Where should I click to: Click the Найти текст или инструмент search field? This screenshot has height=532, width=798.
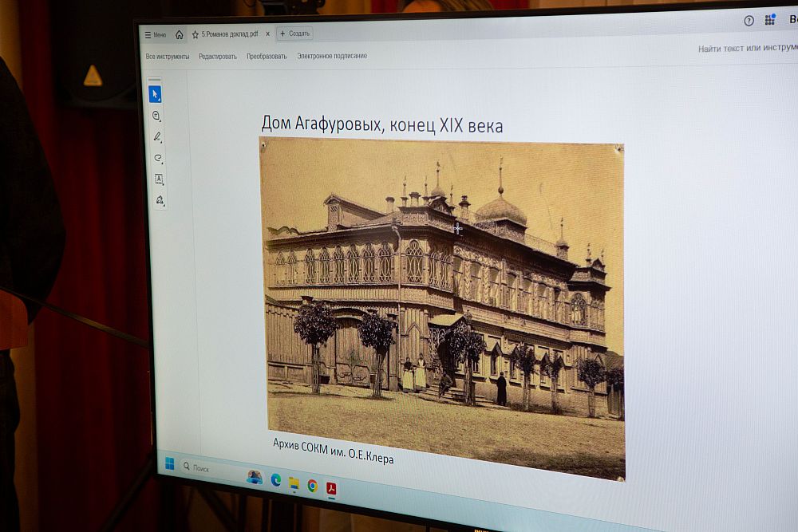pyautogui.click(x=747, y=49)
